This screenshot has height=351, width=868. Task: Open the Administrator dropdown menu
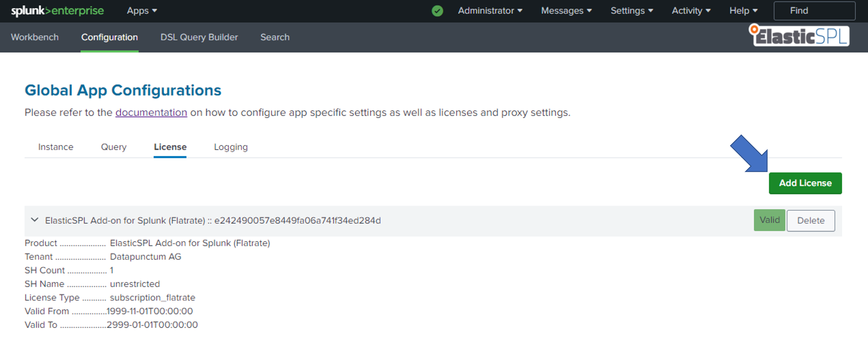(x=490, y=11)
